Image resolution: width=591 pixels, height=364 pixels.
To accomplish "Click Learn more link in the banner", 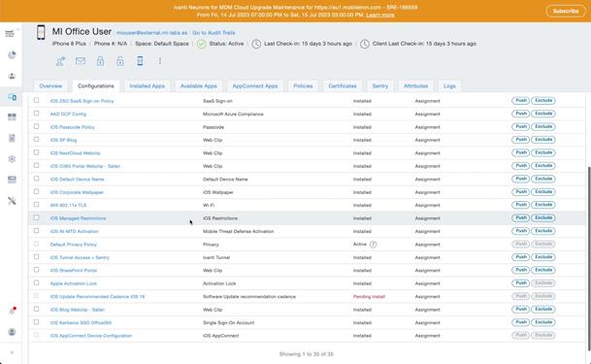I will pyautogui.click(x=380, y=16).
